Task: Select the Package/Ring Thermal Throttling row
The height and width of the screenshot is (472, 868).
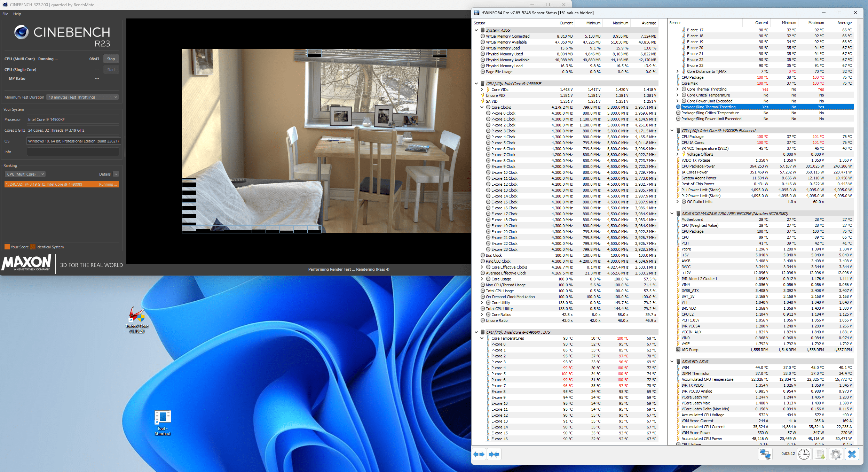Action: coord(765,107)
